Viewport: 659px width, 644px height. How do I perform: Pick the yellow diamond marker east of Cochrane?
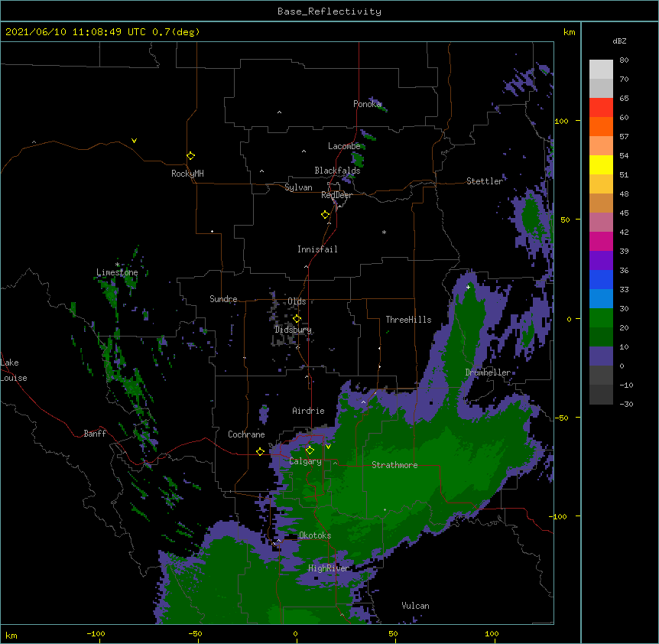(x=260, y=452)
